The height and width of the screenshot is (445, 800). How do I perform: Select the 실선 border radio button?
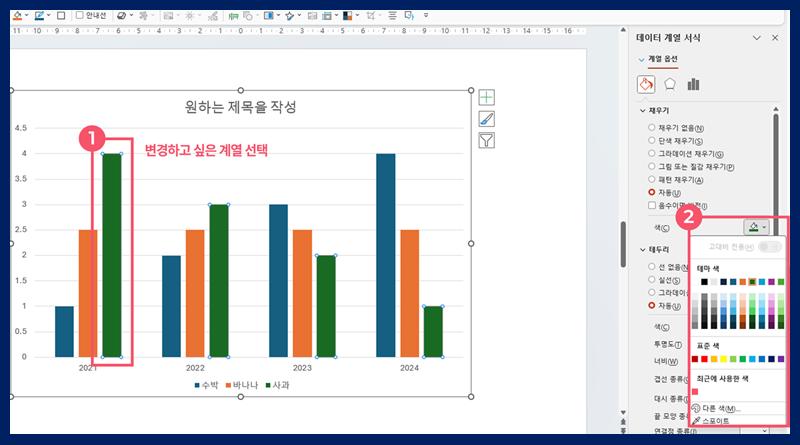(x=652, y=280)
